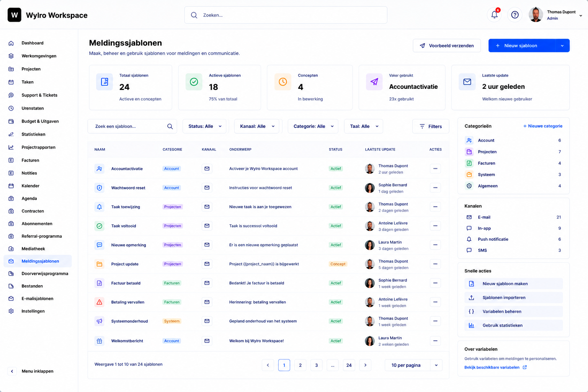Open actions menu for Project update row

click(x=435, y=264)
